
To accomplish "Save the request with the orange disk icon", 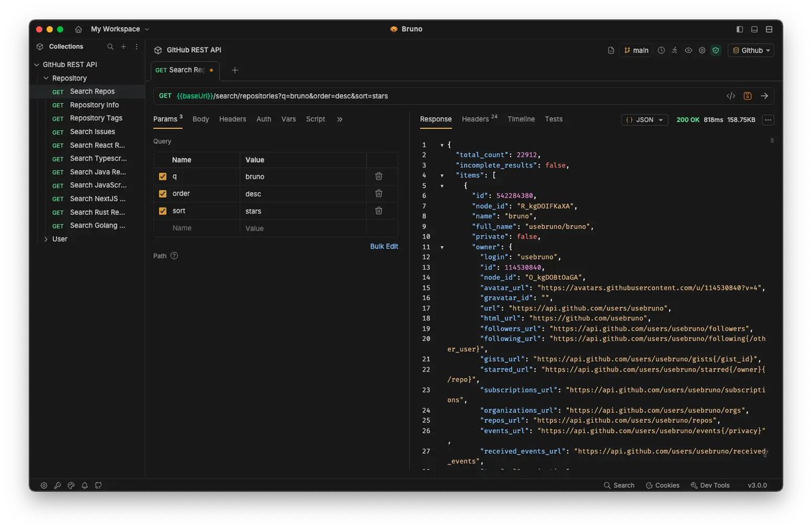I will click(x=747, y=96).
